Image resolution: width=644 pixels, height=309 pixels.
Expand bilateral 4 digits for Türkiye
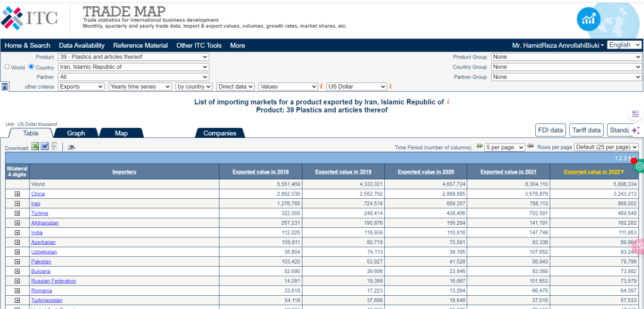[17, 213]
